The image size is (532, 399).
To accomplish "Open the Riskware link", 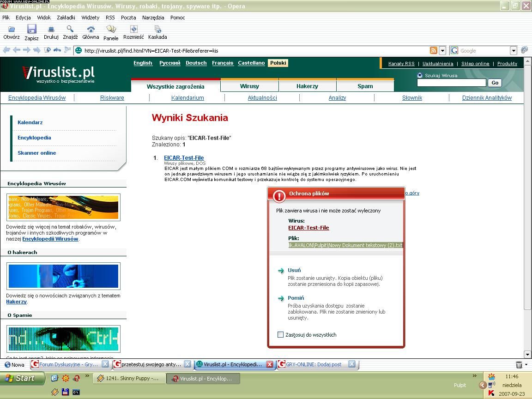I will click(x=112, y=98).
